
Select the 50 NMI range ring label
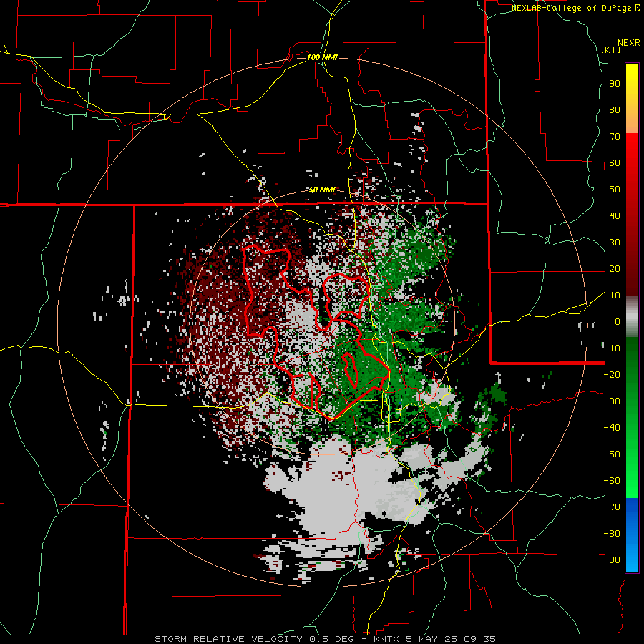[322, 190]
